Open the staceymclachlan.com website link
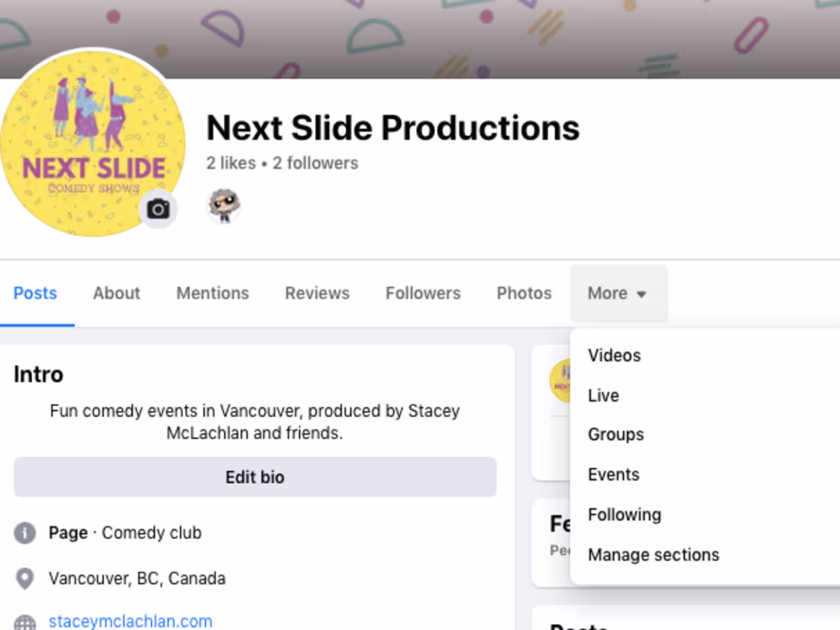 (130, 621)
